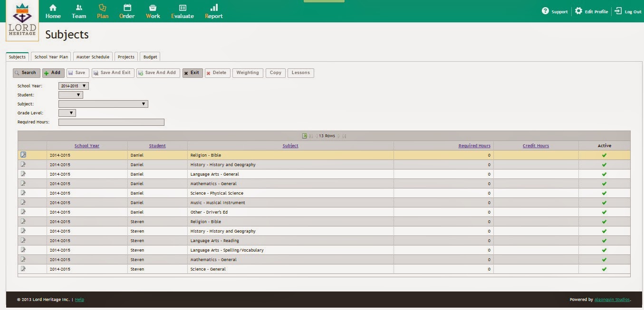Switch to the Subjects tab
The image size is (644, 310).
click(18, 56)
